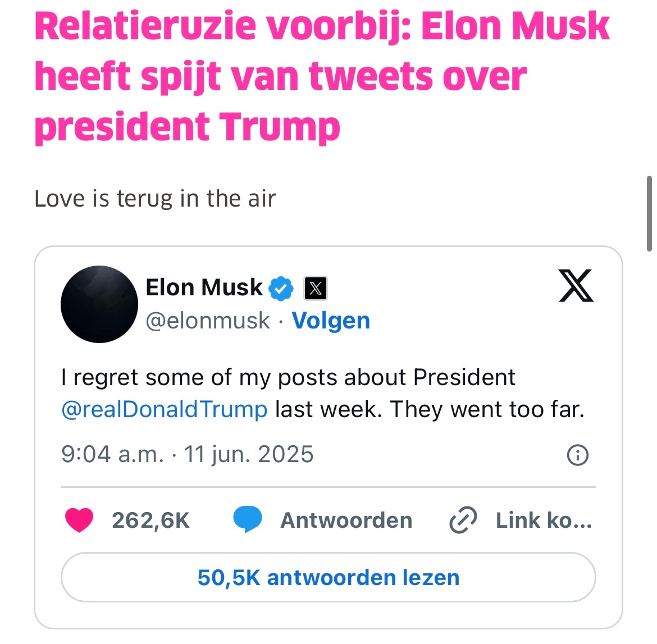657x644 pixels.
Task: Click the chain link copy icon
Action: click(463, 520)
